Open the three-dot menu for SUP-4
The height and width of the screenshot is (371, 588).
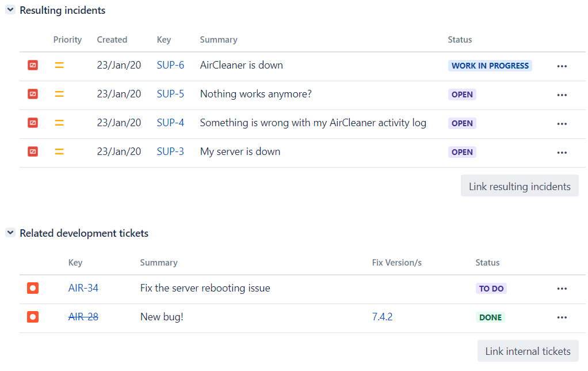(562, 124)
